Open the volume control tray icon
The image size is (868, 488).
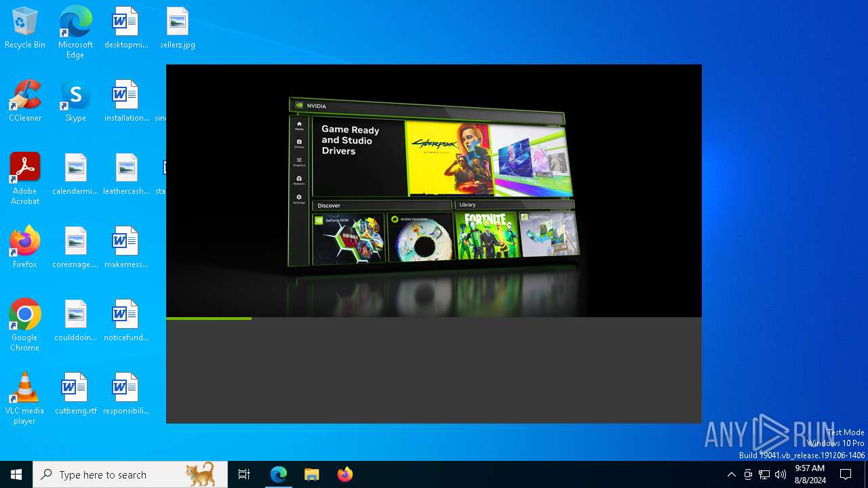[x=781, y=474]
